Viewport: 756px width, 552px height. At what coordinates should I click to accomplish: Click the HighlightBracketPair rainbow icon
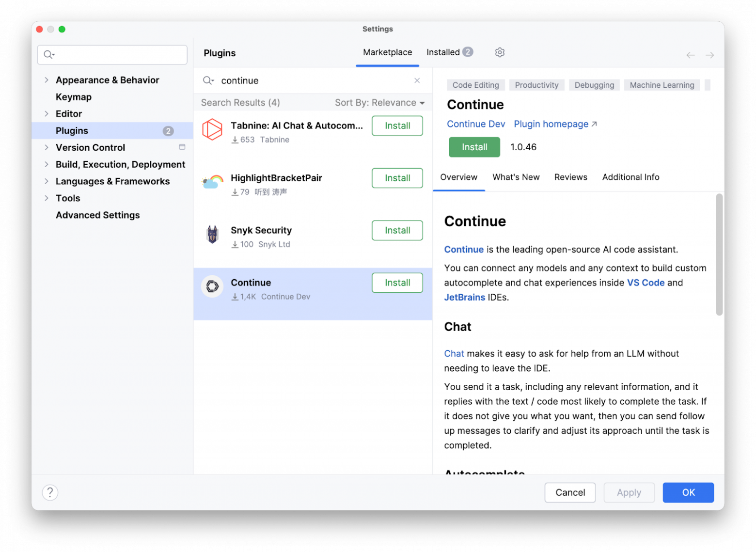pyautogui.click(x=212, y=182)
